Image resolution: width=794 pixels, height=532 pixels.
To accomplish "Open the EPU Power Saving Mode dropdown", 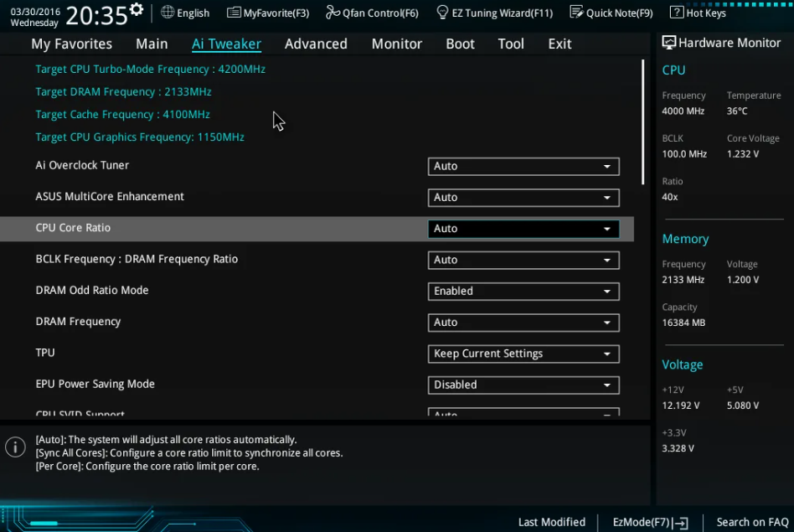I will click(x=523, y=385).
